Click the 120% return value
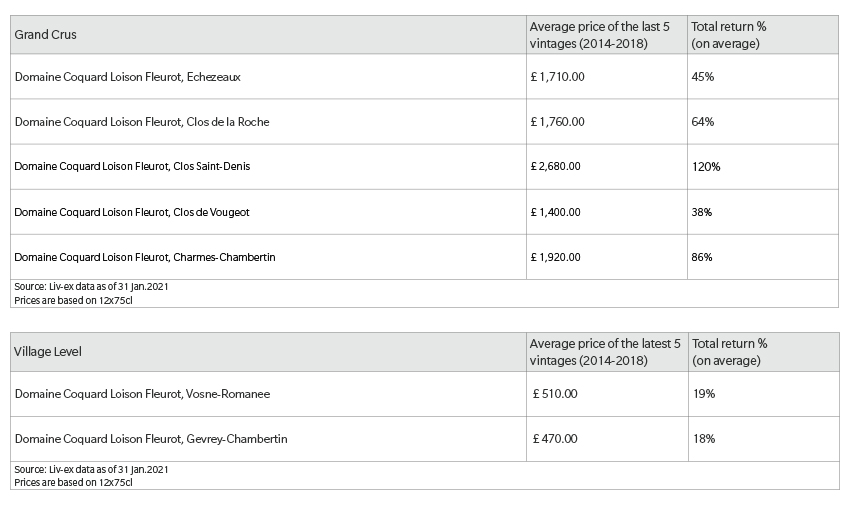 [706, 167]
